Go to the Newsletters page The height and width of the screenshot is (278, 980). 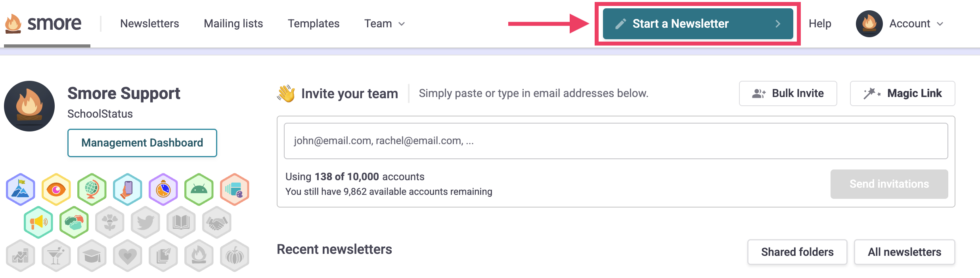pyautogui.click(x=149, y=24)
